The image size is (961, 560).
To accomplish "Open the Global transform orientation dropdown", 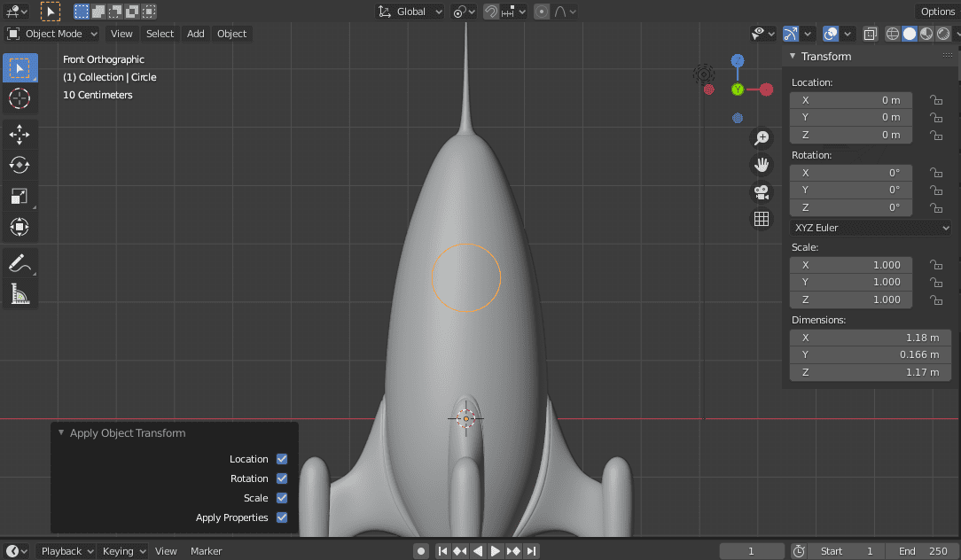I will [x=409, y=11].
